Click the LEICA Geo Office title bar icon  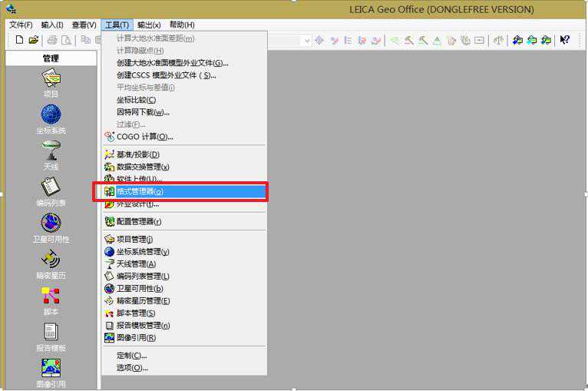point(12,8)
